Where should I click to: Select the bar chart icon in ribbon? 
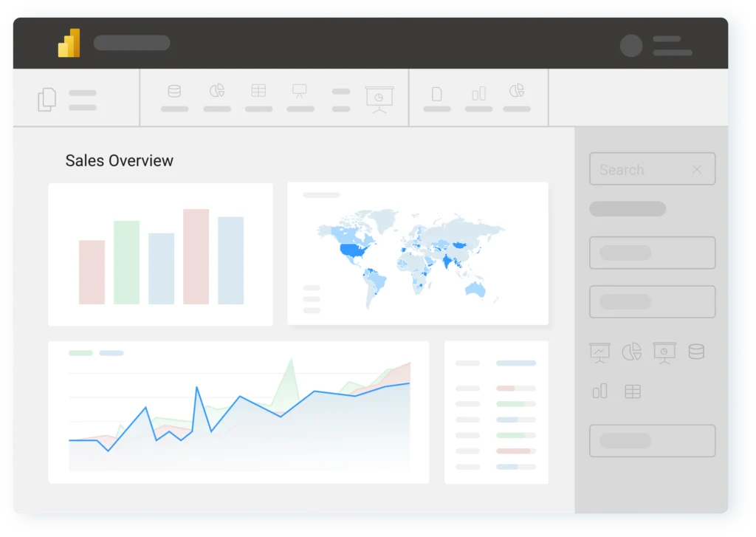click(478, 94)
